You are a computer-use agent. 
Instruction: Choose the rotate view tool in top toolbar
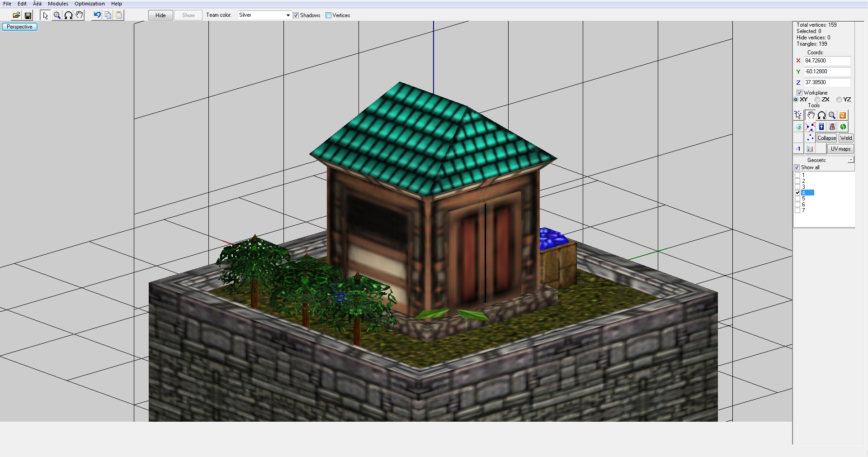click(68, 15)
